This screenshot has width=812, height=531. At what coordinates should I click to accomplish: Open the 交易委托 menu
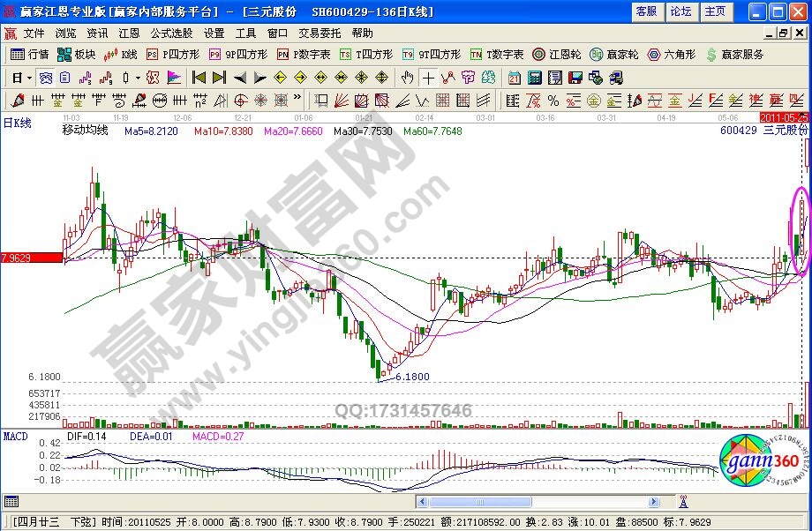pos(318,33)
